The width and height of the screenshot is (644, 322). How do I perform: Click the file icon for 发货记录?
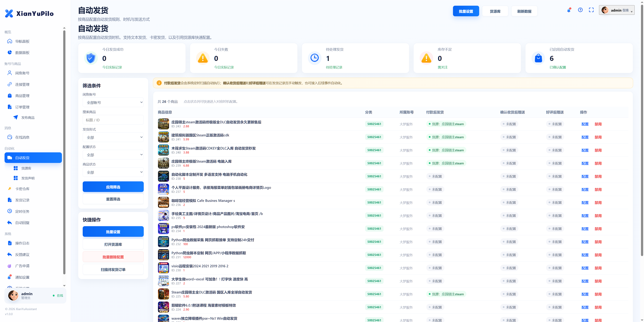pyautogui.click(x=10, y=200)
